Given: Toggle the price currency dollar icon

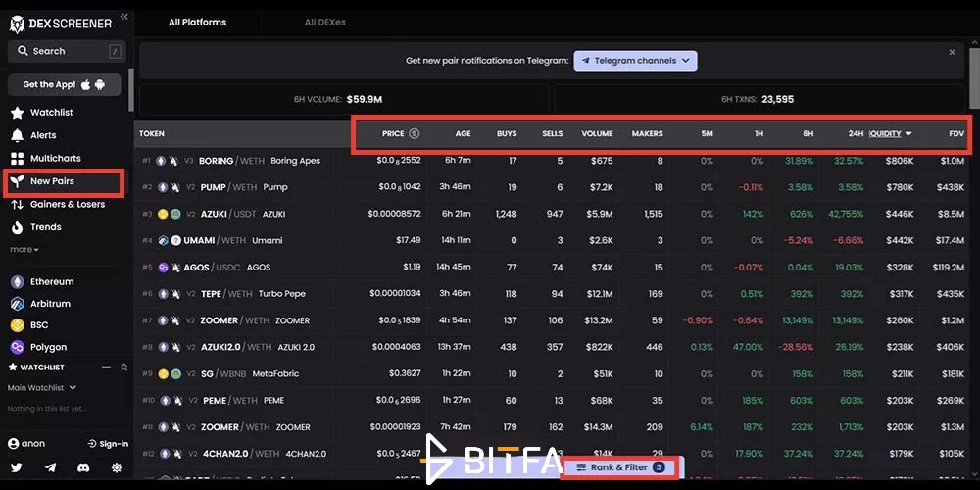Looking at the screenshot, I should (414, 133).
